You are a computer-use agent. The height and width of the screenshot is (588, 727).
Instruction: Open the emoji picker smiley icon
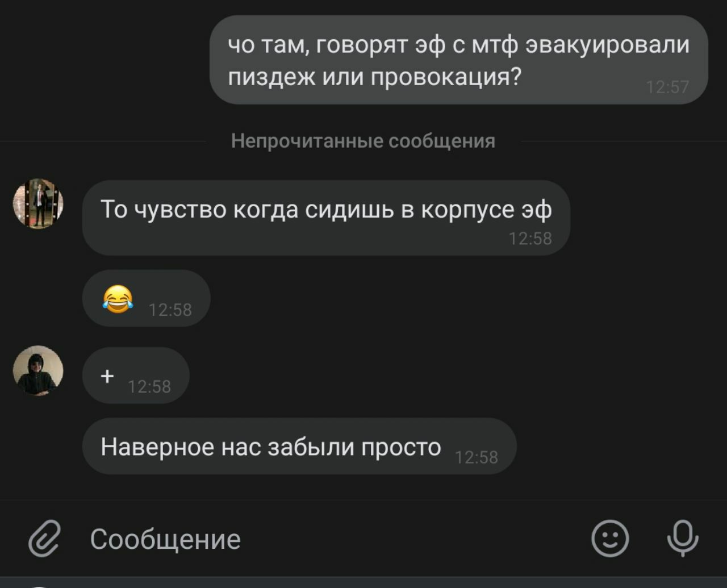coord(610,538)
